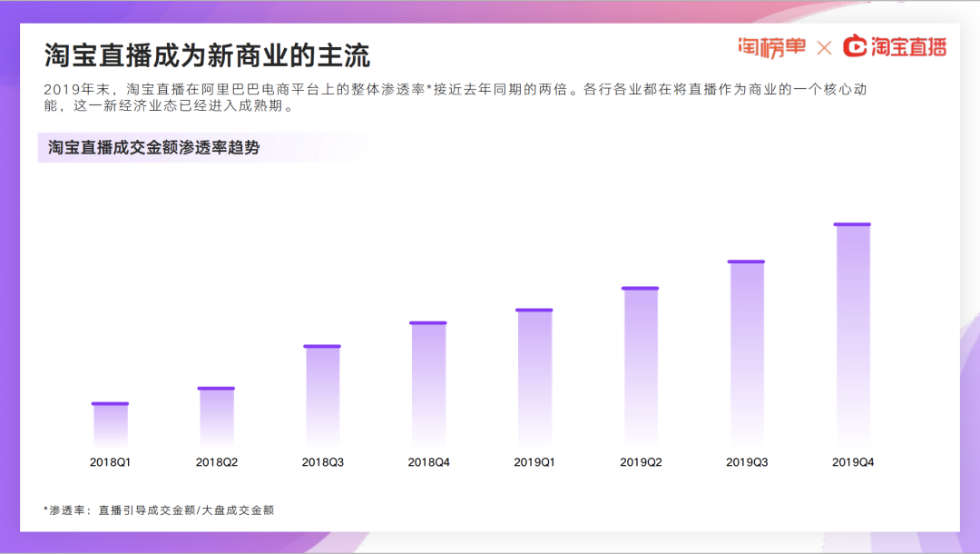The image size is (980, 554).
Task: Click the 淘宝直播 brand wordmark
Action: (908, 47)
